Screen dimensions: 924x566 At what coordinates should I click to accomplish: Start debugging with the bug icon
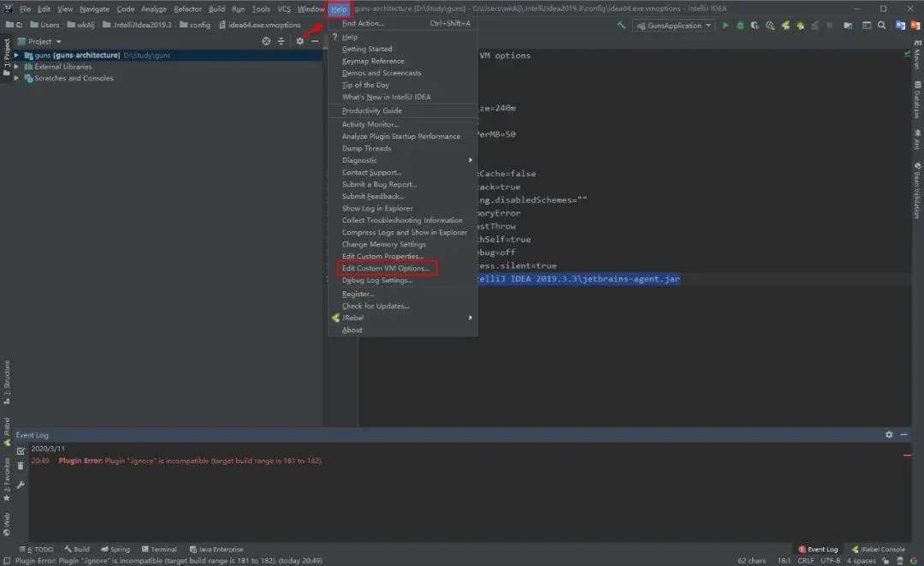pyautogui.click(x=740, y=26)
